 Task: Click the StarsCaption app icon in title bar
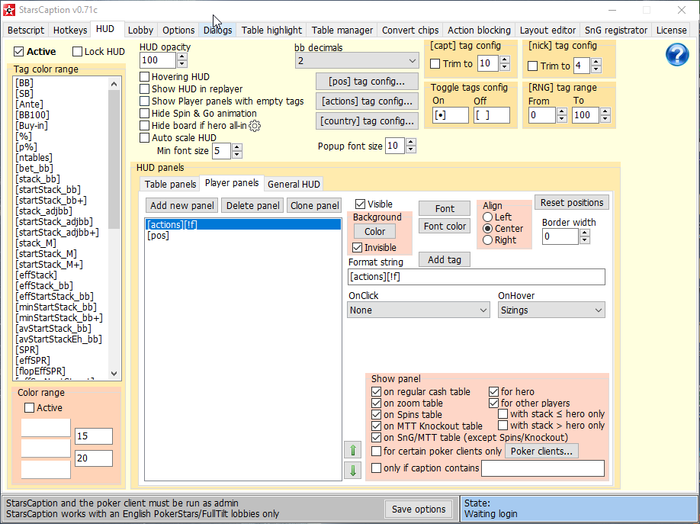[x=10, y=9]
